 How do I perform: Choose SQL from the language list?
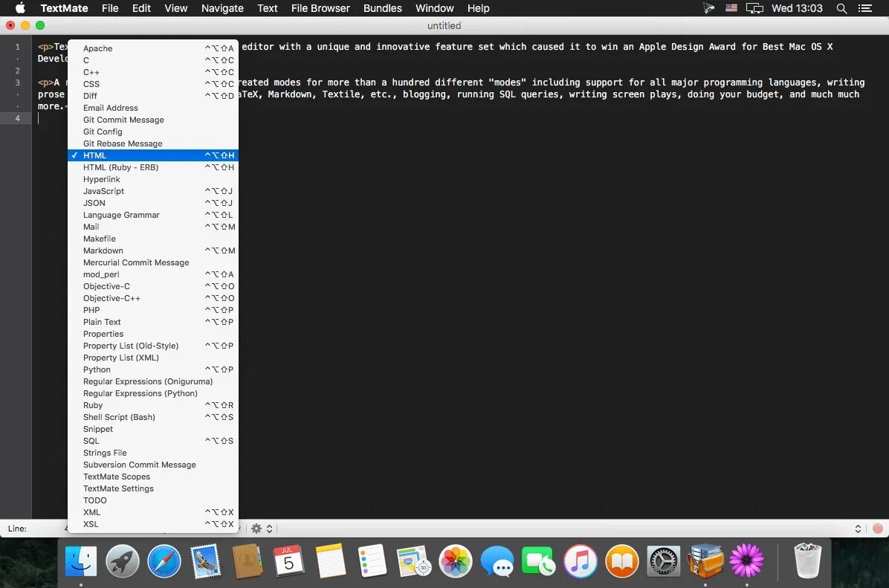coord(153,441)
